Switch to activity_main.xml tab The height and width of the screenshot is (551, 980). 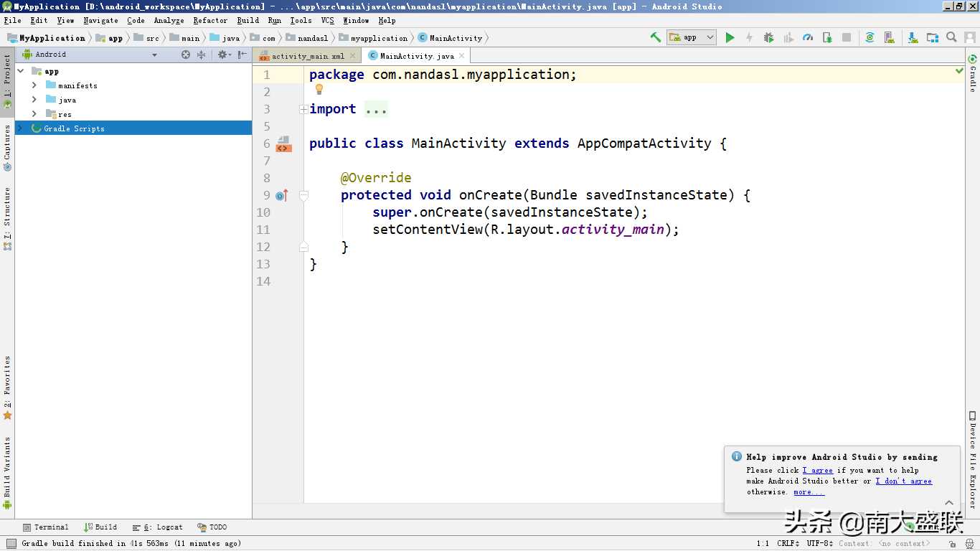[x=308, y=55]
